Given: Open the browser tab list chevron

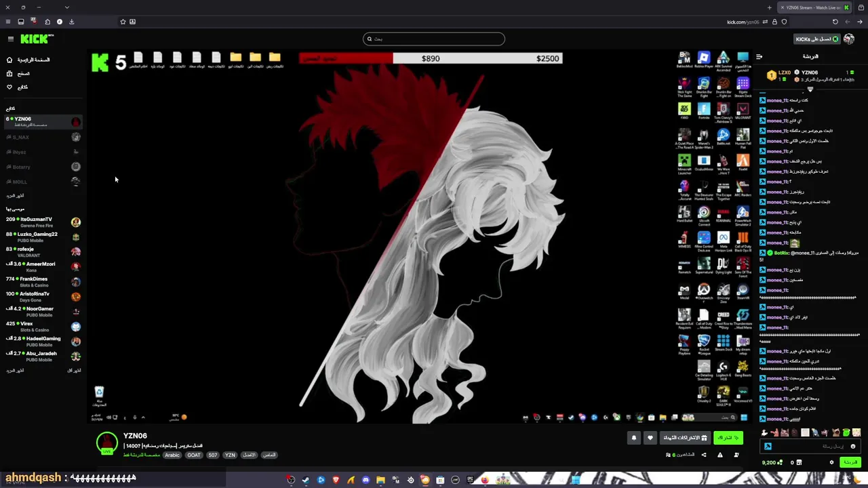Looking at the screenshot, I should point(66,7).
